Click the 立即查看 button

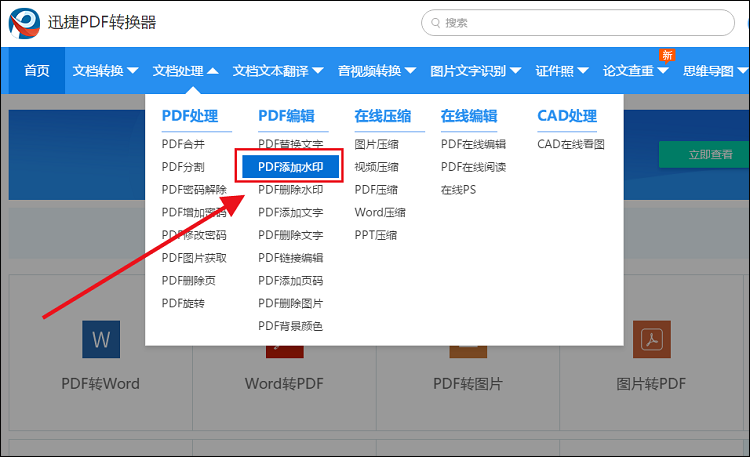[704, 154]
